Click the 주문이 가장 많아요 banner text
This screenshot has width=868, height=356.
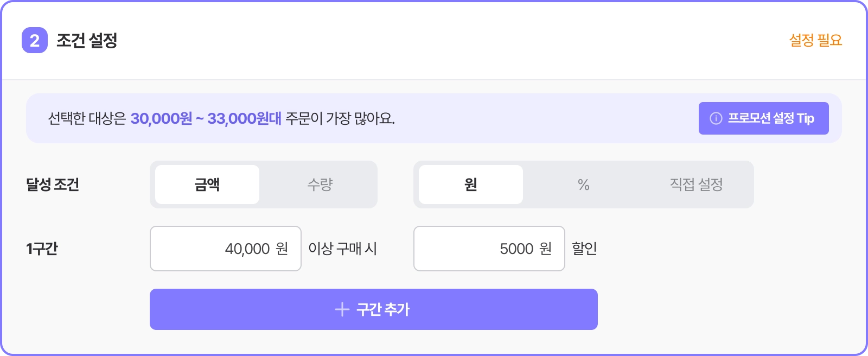tap(340, 118)
